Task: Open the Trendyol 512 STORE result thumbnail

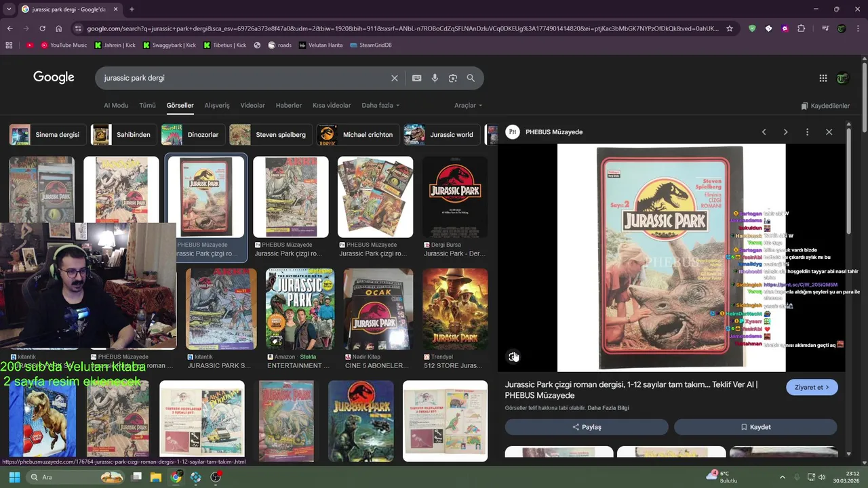Action: click(455, 310)
